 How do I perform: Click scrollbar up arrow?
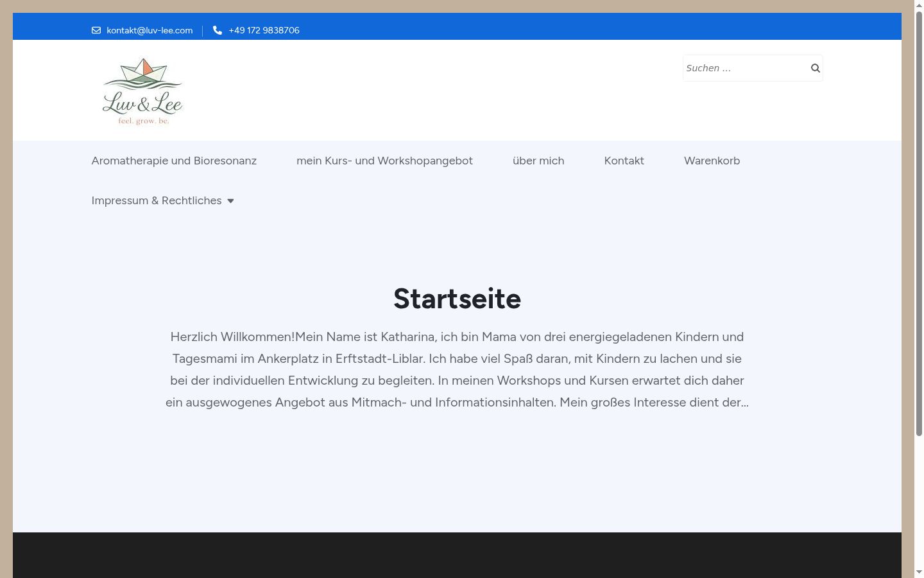919,5
